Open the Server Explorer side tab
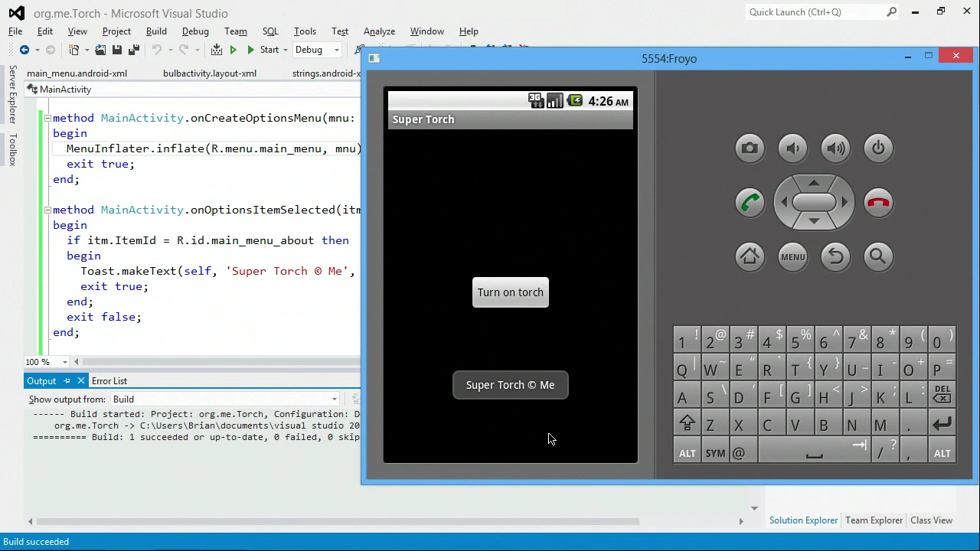The height and width of the screenshot is (551, 980). pos(12,94)
